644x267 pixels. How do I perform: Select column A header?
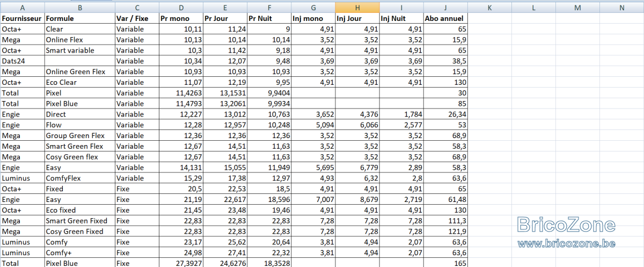click(x=22, y=8)
